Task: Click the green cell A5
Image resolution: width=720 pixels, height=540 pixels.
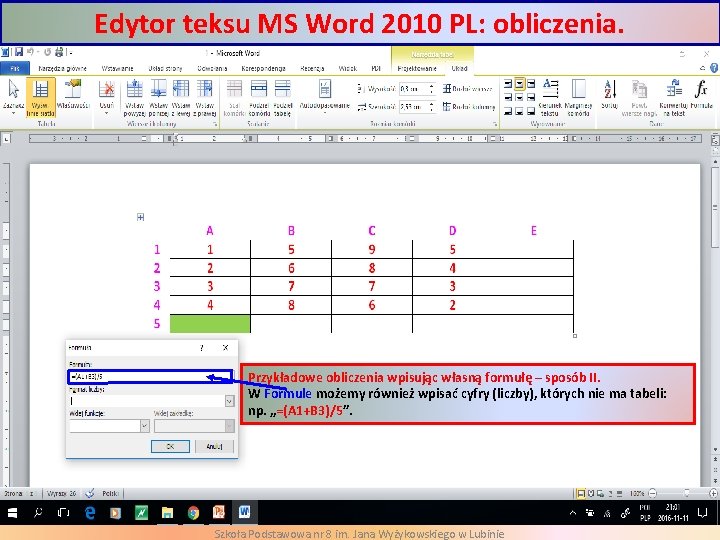Action: click(x=210, y=324)
